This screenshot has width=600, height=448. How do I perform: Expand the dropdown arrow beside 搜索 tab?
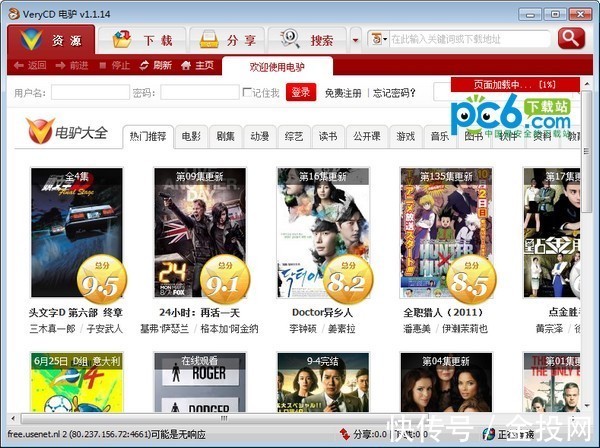355,40
